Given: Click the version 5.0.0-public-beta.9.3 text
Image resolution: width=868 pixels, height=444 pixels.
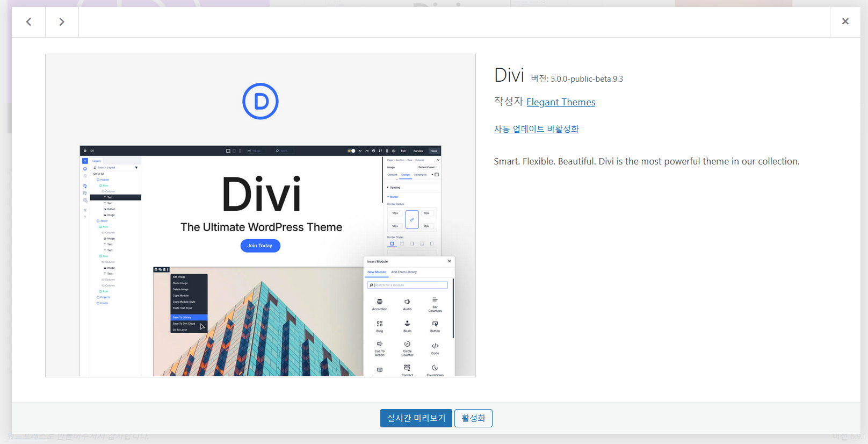Looking at the screenshot, I should click(577, 79).
